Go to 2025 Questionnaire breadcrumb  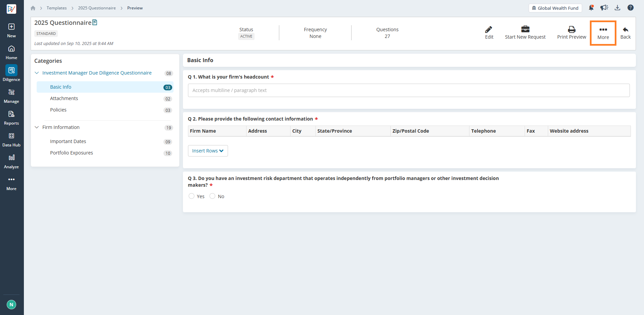[x=97, y=8]
